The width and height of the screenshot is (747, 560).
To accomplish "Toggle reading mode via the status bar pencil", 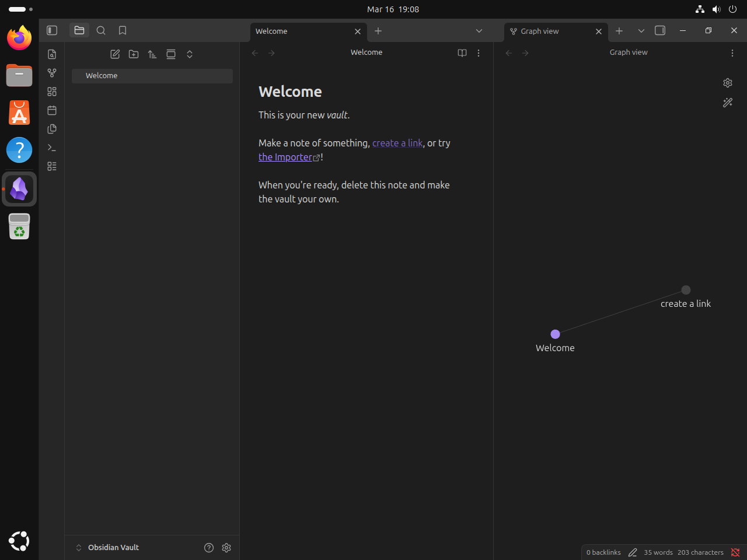I will pos(633,552).
